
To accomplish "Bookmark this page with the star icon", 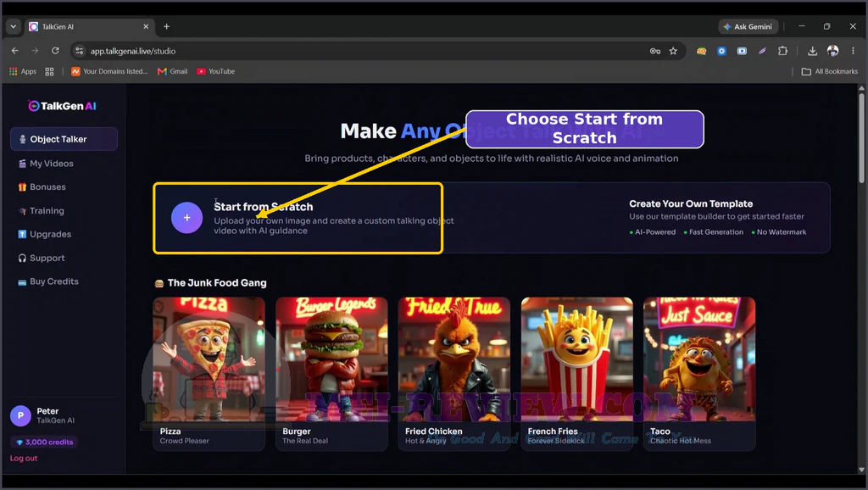I will pyautogui.click(x=673, y=51).
